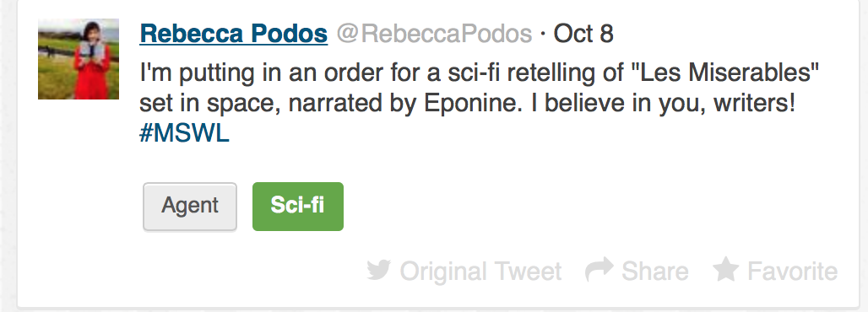Image resolution: width=868 pixels, height=312 pixels.
Task: Click the @RebeccaPodos handle
Action: [435, 34]
